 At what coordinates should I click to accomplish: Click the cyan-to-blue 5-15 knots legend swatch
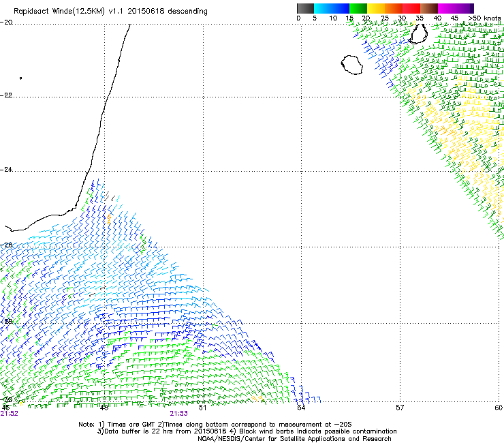pos(332,8)
